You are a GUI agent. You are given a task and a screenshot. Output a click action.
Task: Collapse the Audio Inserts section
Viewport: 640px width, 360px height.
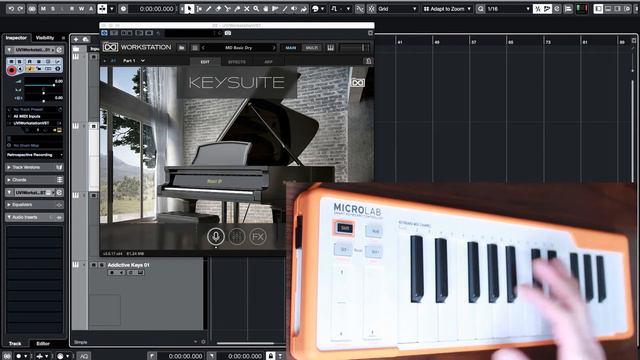pos(34,217)
